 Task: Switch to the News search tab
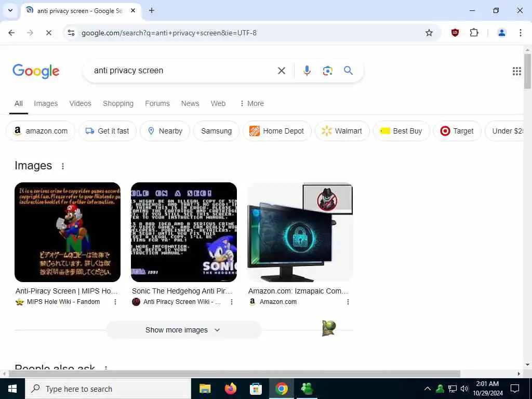coord(190,103)
